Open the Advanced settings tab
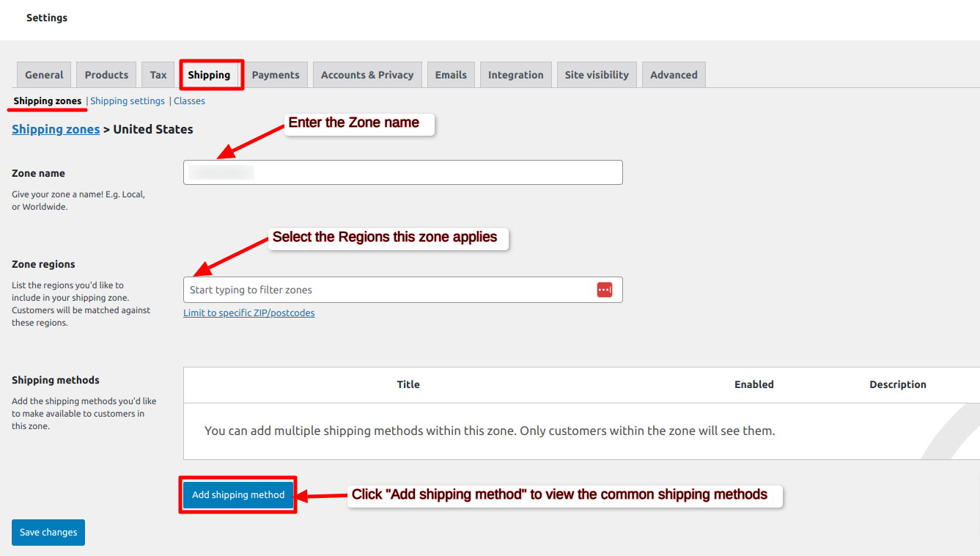Viewport: 980px width, 556px height. coord(674,74)
